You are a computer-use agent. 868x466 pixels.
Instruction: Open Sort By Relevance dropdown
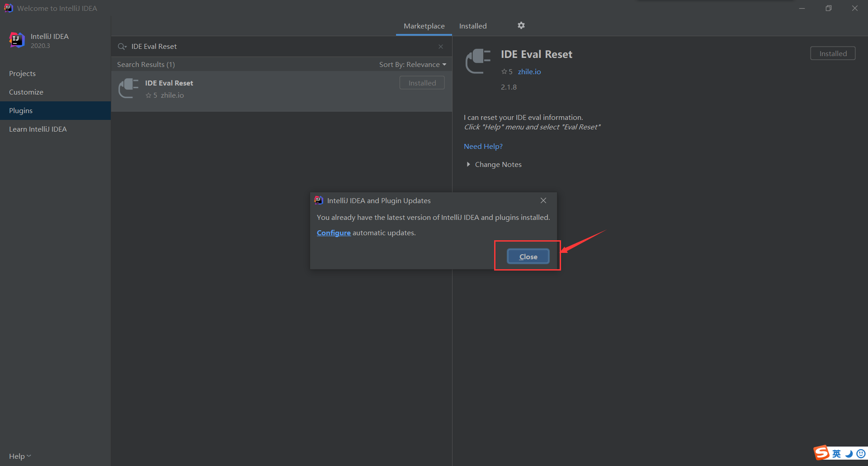413,64
